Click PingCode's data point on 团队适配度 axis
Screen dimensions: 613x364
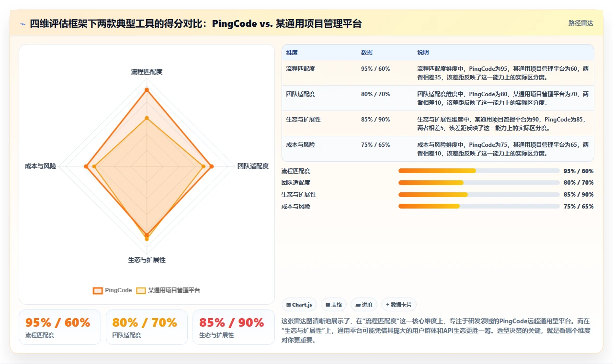pyautogui.click(x=211, y=166)
